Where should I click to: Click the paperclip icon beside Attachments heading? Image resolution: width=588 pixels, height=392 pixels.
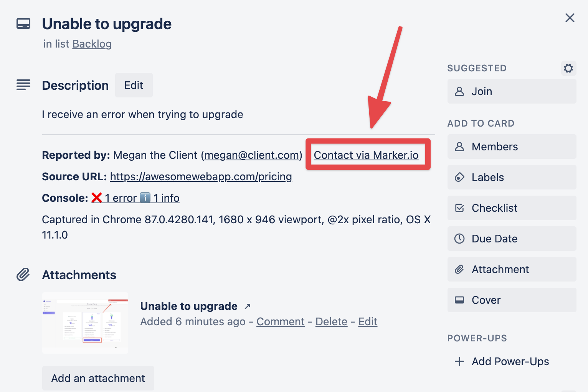click(23, 275)
